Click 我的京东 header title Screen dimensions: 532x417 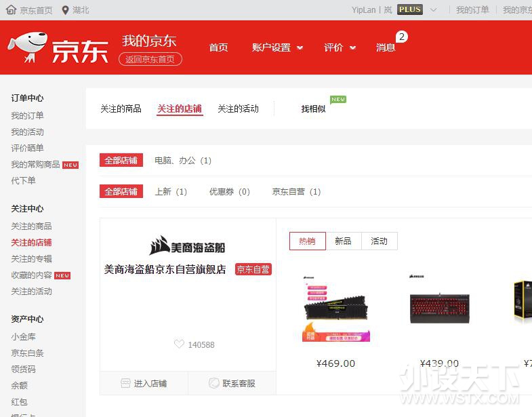coord(149,41)
